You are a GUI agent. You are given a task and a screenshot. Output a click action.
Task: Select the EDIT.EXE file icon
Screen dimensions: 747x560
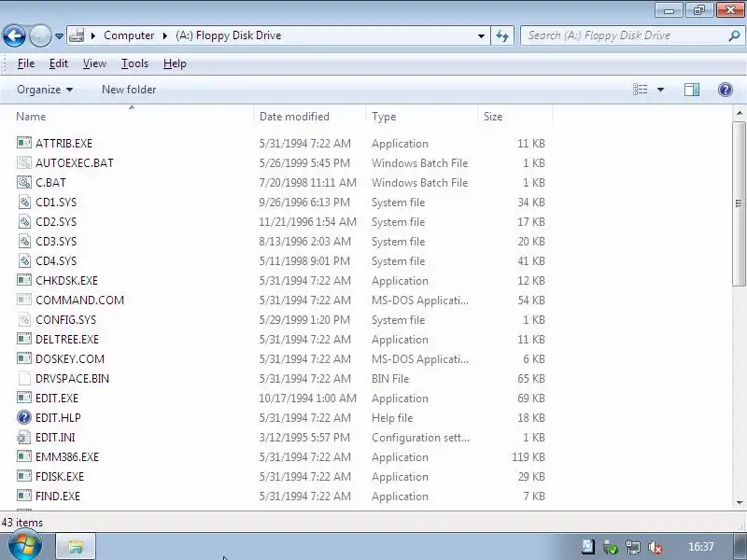24,398
